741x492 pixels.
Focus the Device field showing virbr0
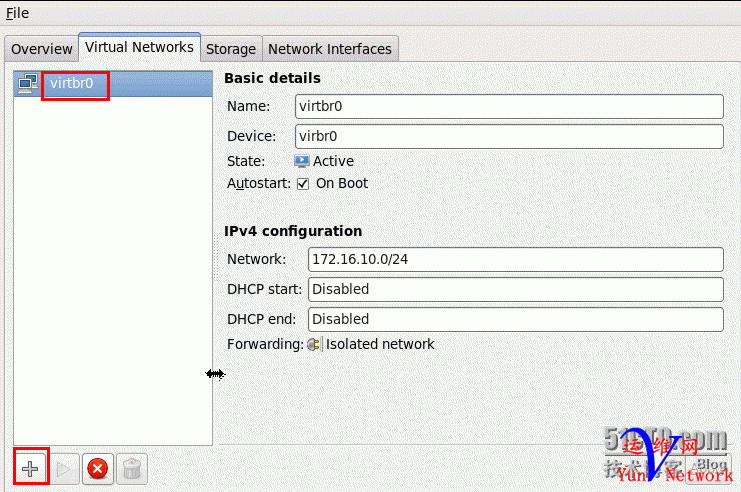509,136
